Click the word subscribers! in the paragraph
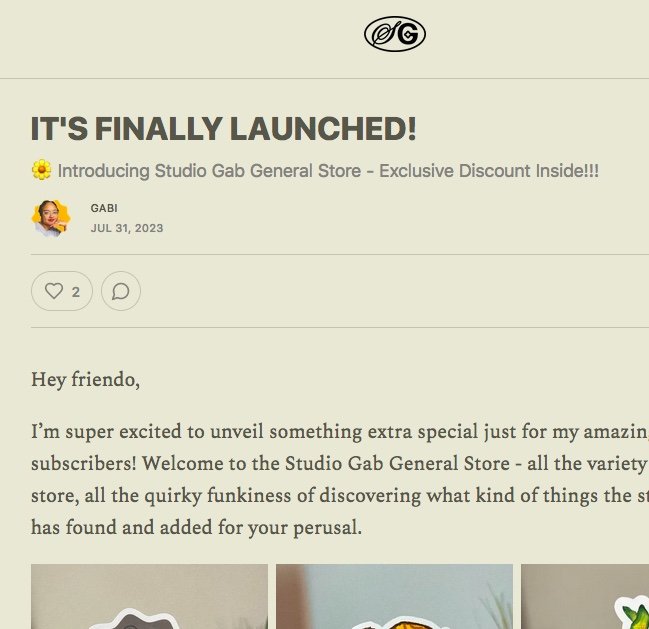Viewport: 649px width, 629px height. click(84, 463)
